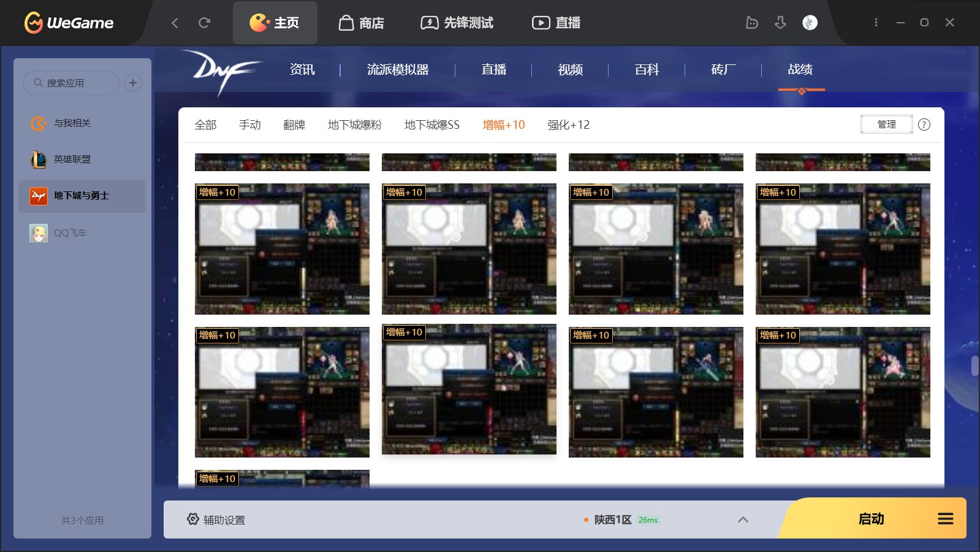
Task: Select 与我相关 in the sidebar
Action: click(82, 123)
